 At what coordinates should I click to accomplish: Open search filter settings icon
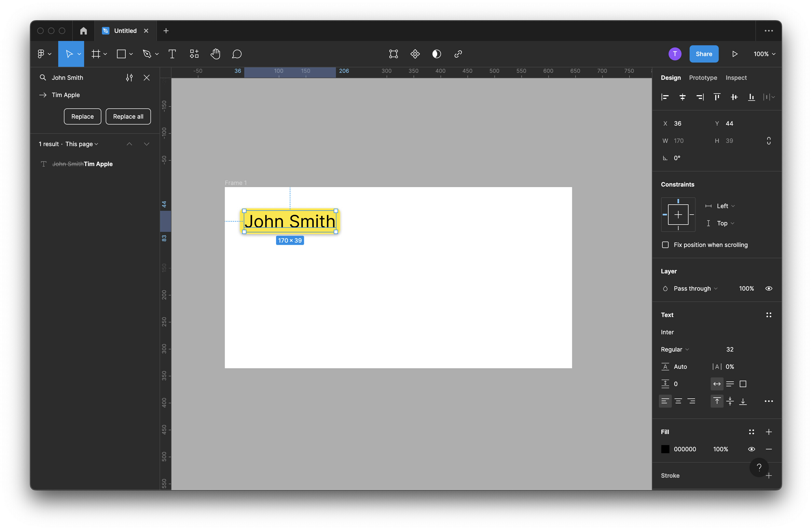click(x=129, y=78)
